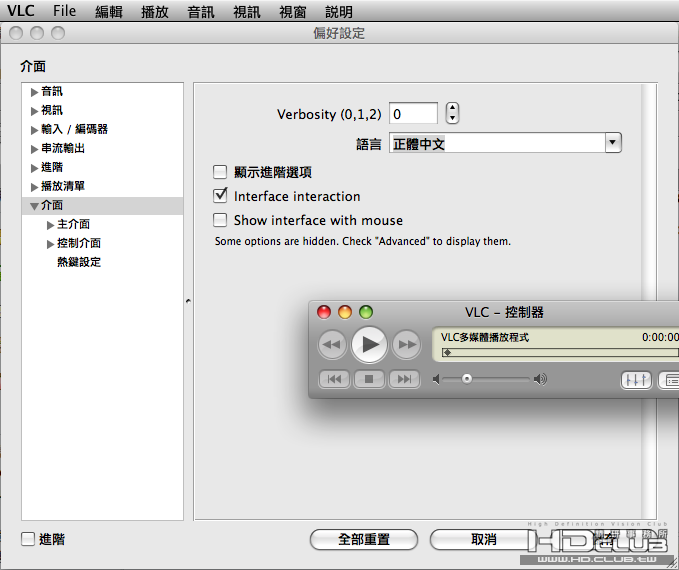
Task: Open the 播放 menu
Action: pyautogui.click(x=155, y=11)
